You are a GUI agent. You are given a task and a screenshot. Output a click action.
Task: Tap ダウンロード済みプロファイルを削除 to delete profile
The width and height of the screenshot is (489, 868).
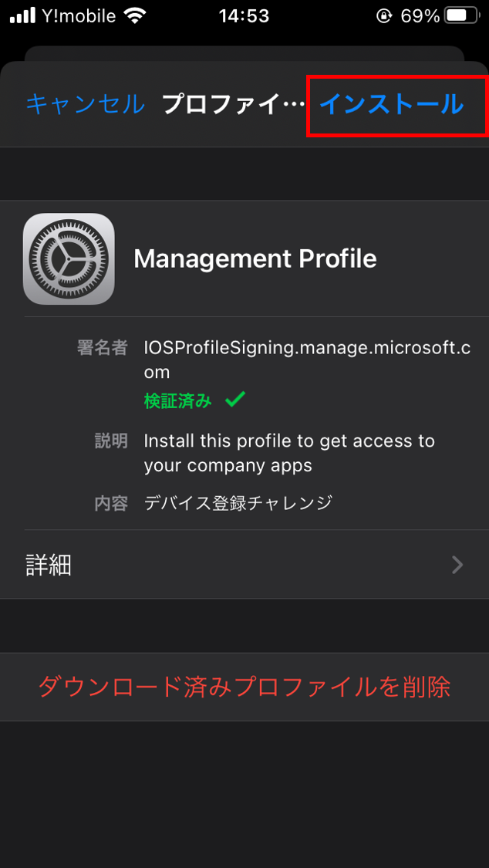click(x=244, y=687)
